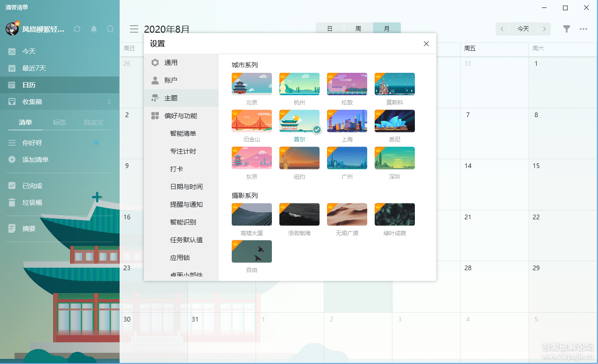Choose the 北京 theme thumbnail

(252, 84)
